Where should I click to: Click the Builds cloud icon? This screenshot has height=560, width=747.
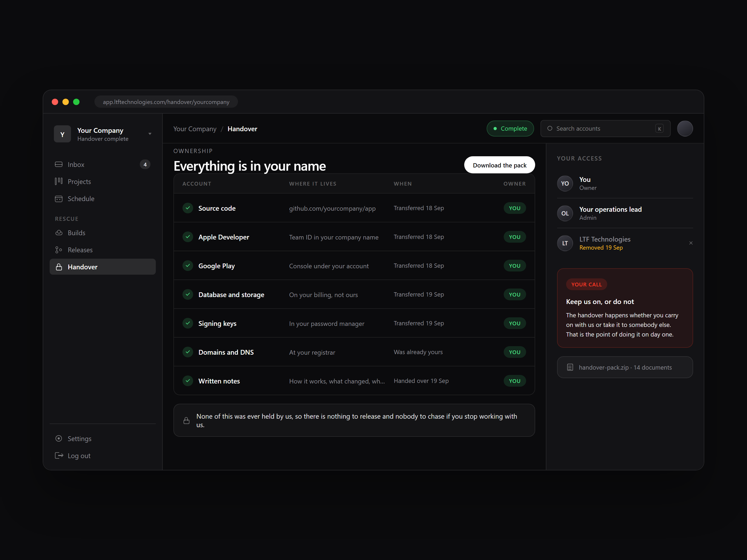coord(59,233)
